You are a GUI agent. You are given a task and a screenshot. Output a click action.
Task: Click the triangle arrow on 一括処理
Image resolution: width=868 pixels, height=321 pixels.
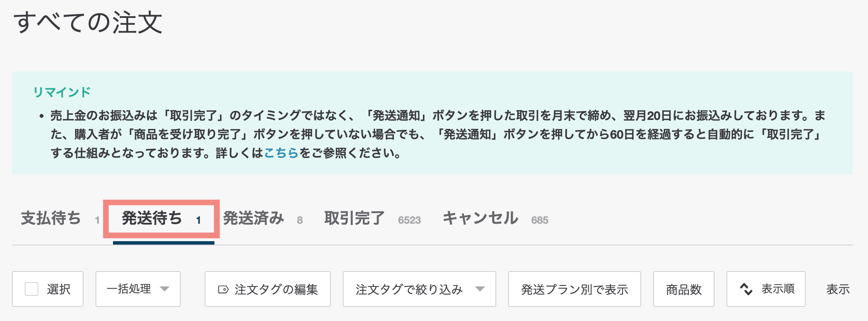coord(165,289)
